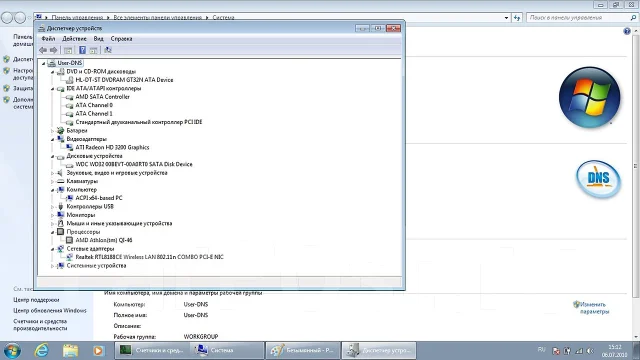This screenshot has height=360, width=640.
Task: Expand Звуковые, видео и игровые устройства
Action: [53, 173]
